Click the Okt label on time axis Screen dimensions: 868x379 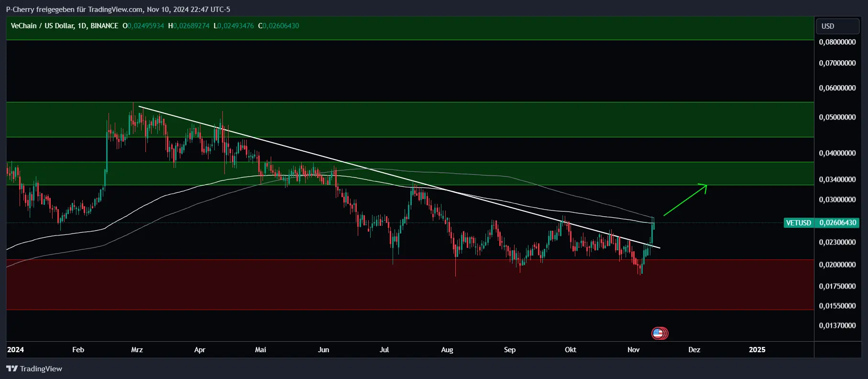pos(571,350)
